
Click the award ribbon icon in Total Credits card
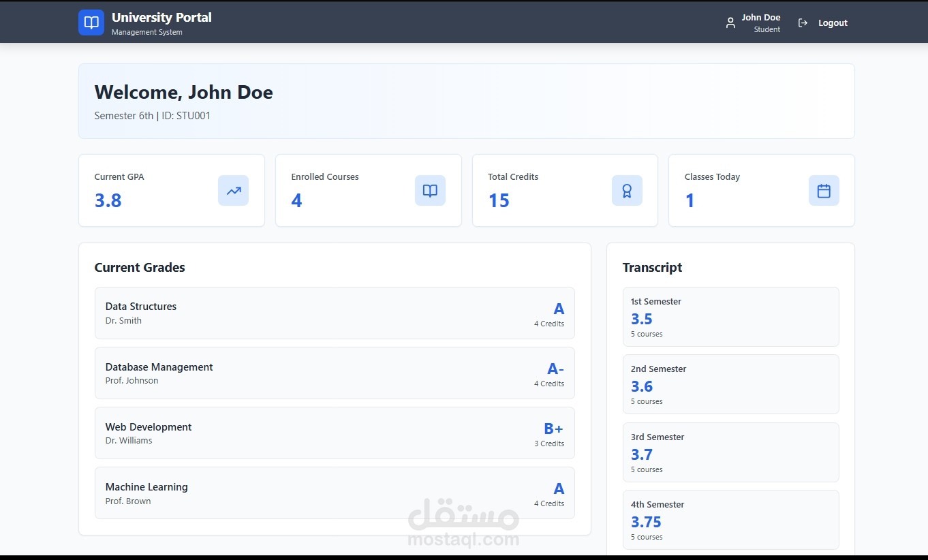click(627, 191)
